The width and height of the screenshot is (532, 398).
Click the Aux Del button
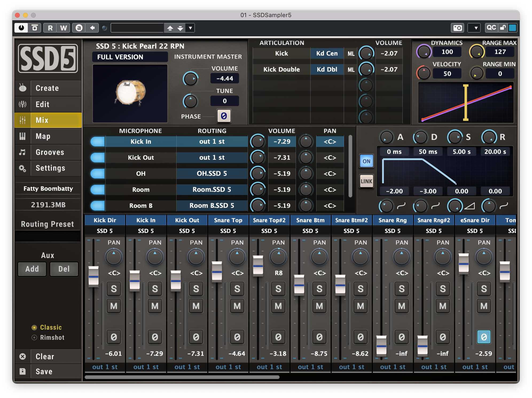pyautogui.click(x=64, y=269)
